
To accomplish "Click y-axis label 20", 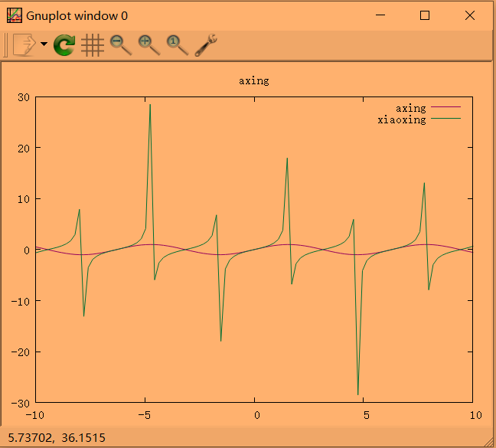I will [x=24, y=149].
